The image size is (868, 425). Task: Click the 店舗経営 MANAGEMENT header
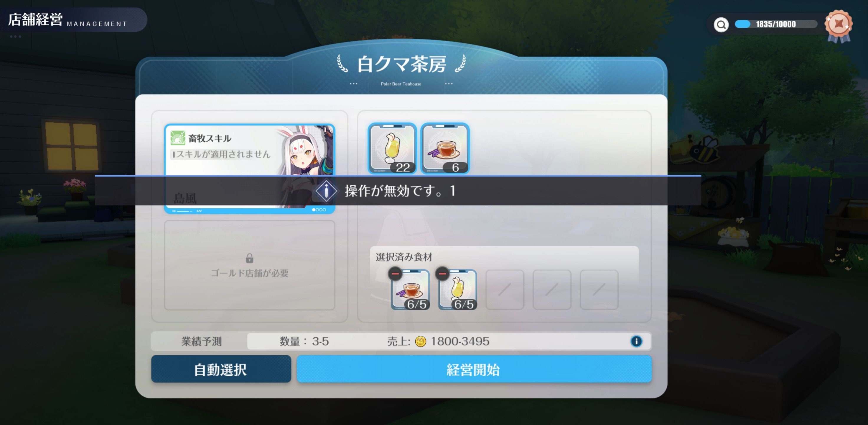point(67,19)
